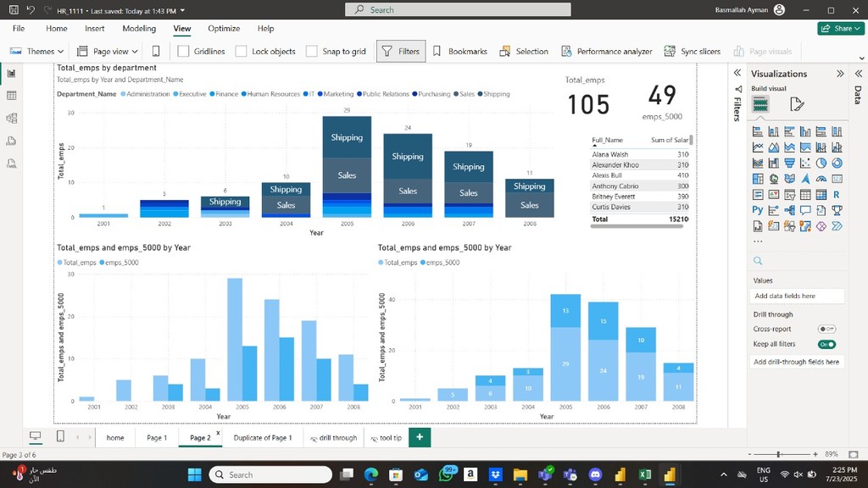This screenshot has height=488, width=868.
Task: Add a new page with plus button
Action: pyautogui.click(x=419, y=437)
